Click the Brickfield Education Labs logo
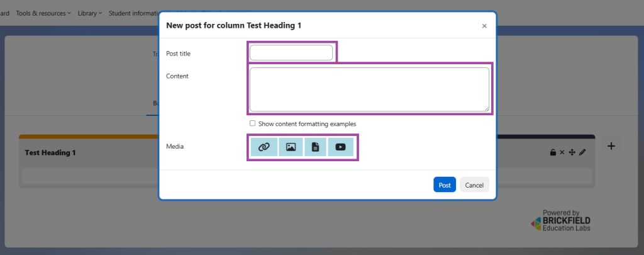644x255 pixels. point(561,221)
